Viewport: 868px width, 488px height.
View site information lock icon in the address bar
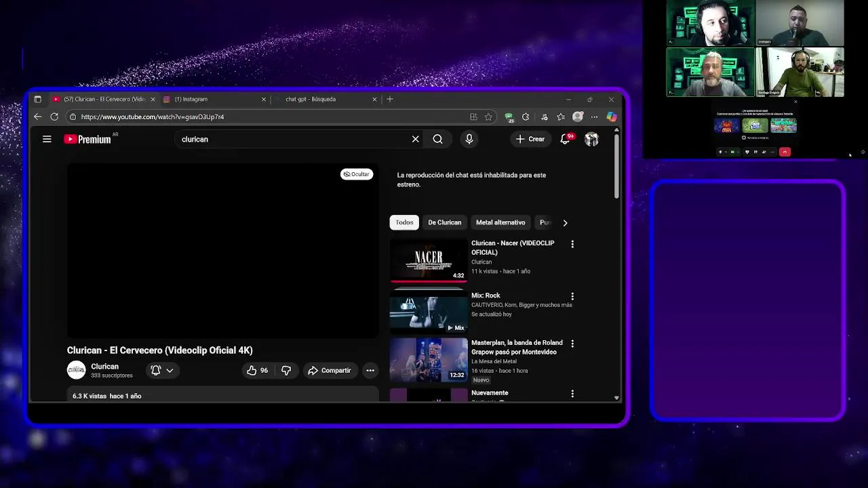click(x=73, y=117)
